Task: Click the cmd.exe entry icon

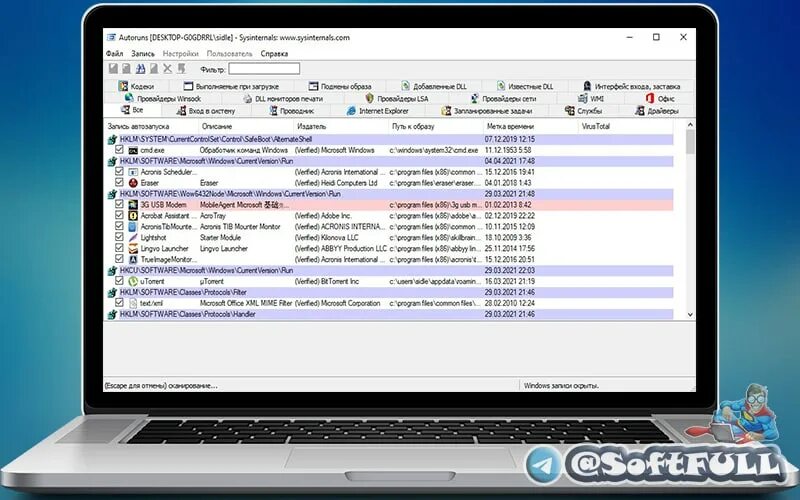Action: click(x=133, y=150)
